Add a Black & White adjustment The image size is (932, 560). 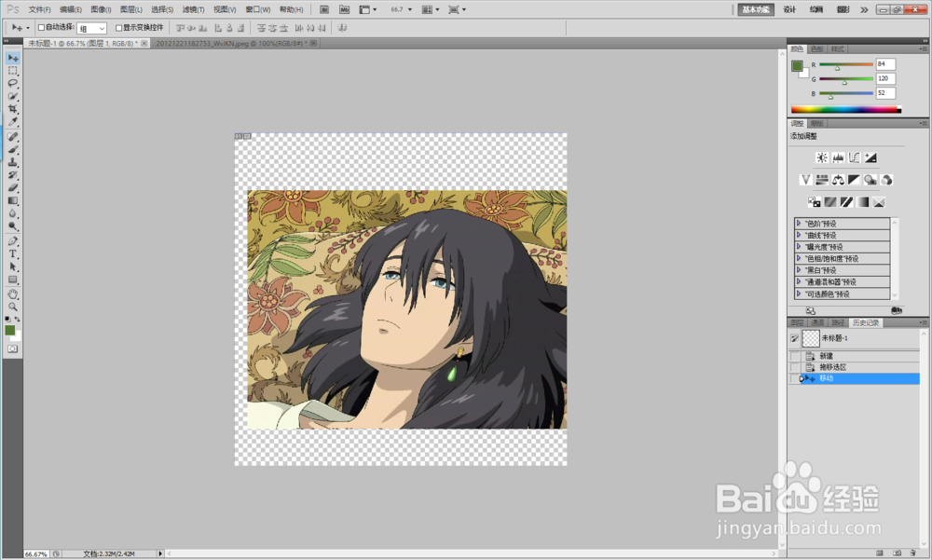854,180
